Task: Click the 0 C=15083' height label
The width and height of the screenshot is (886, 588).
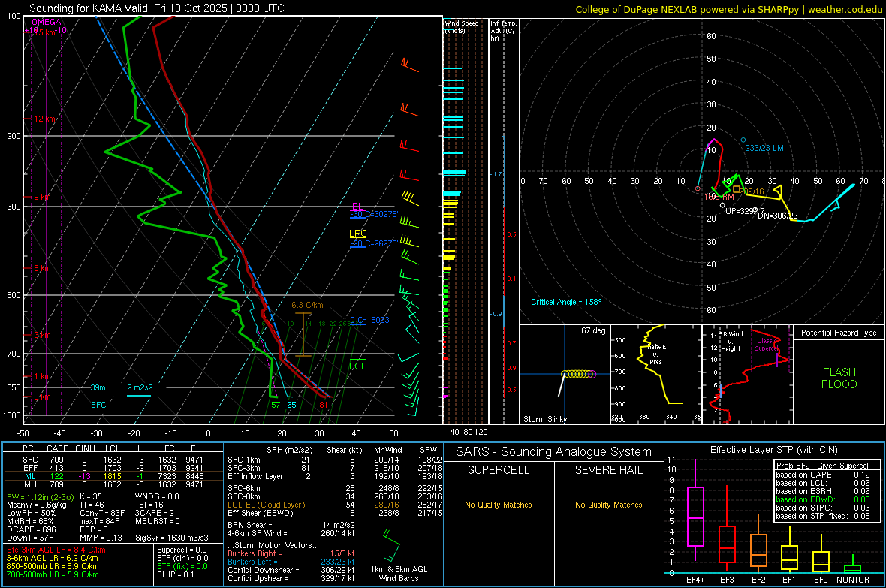Action: [x=370, y=320]
